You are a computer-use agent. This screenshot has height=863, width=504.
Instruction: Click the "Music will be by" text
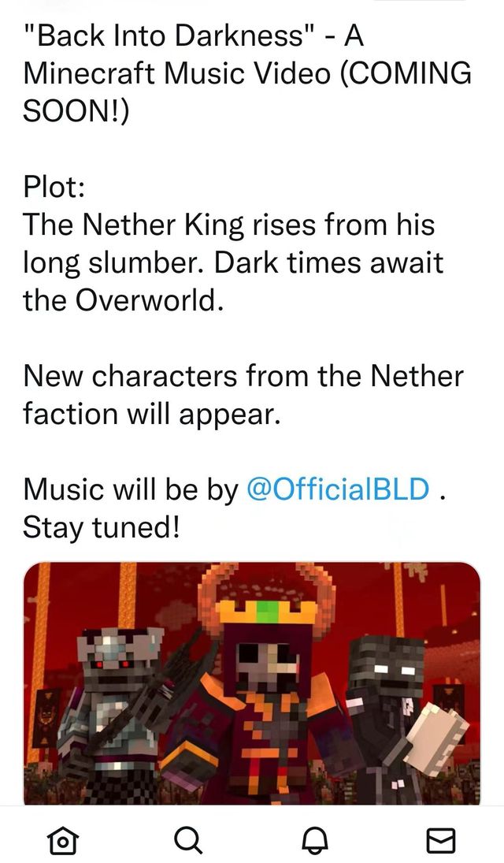(131, 489)
